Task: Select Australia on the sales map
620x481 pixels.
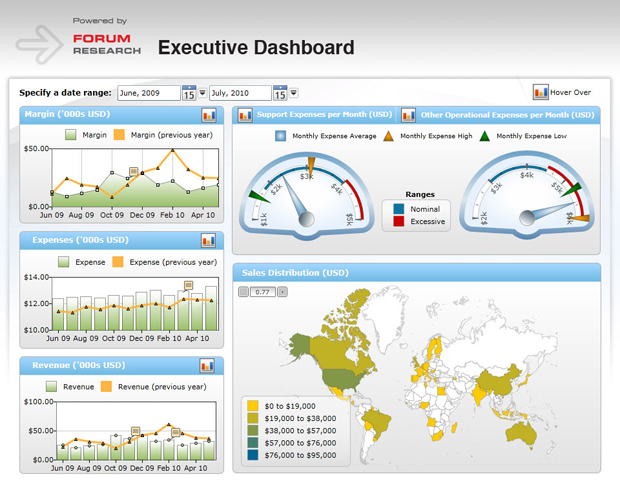Action: (521, 433)
